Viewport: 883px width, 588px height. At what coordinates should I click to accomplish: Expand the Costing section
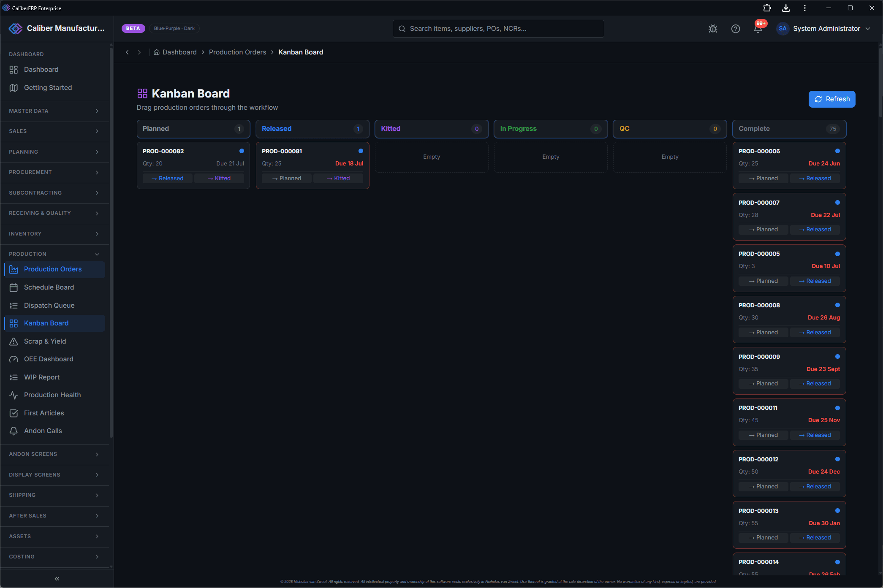[54, 557]
